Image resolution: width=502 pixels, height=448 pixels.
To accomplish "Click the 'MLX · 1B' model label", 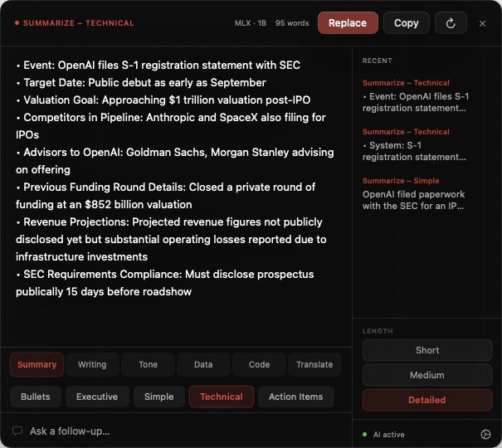I will [251, 23].
